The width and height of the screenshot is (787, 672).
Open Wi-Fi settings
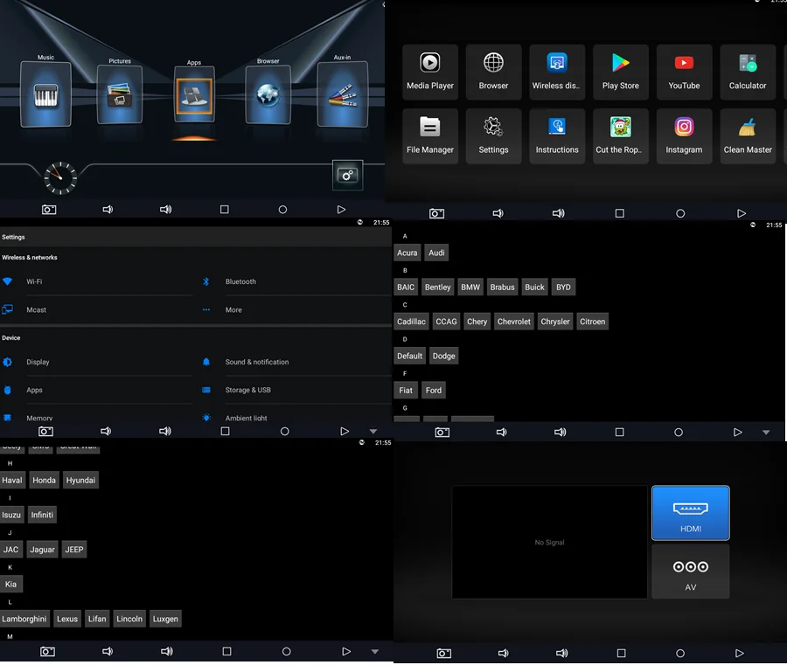tap(97, 282)
